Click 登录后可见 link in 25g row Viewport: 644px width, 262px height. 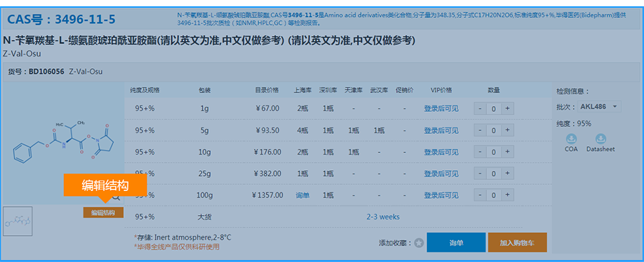click(441, 174)
